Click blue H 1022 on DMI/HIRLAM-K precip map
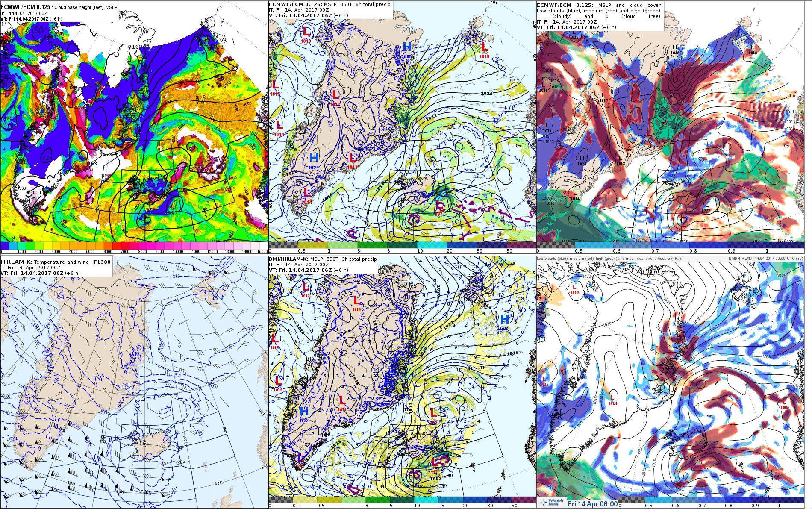Screen dimensions: 812x509 (x=304, y=414)
